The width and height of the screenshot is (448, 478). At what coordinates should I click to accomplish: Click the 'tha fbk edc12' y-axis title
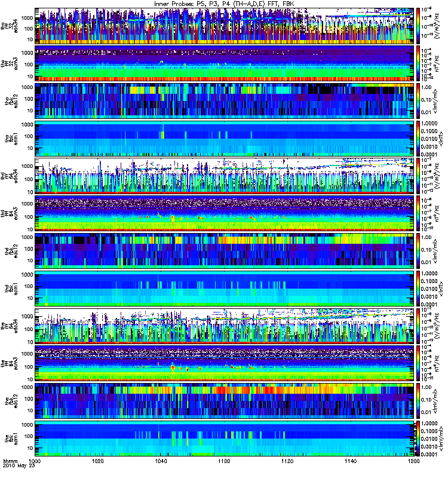pos(11,101)
